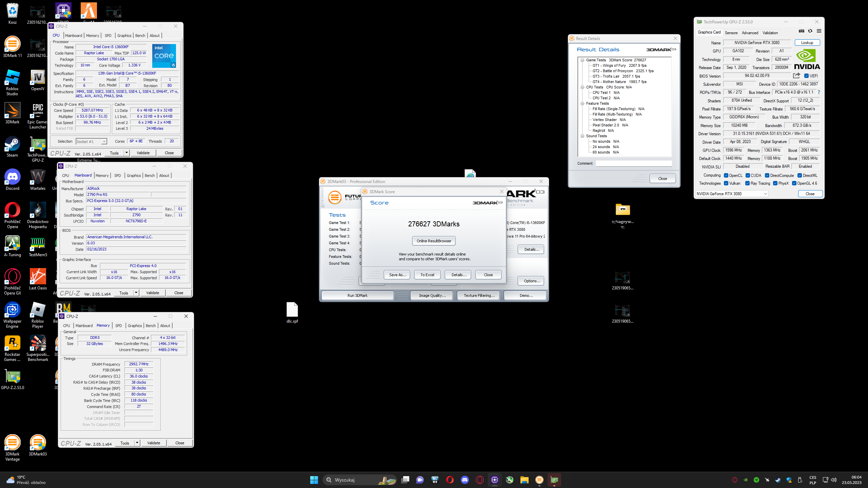
Task: Click the BIOS export share icon in GPU-Z
Action: 797,76
